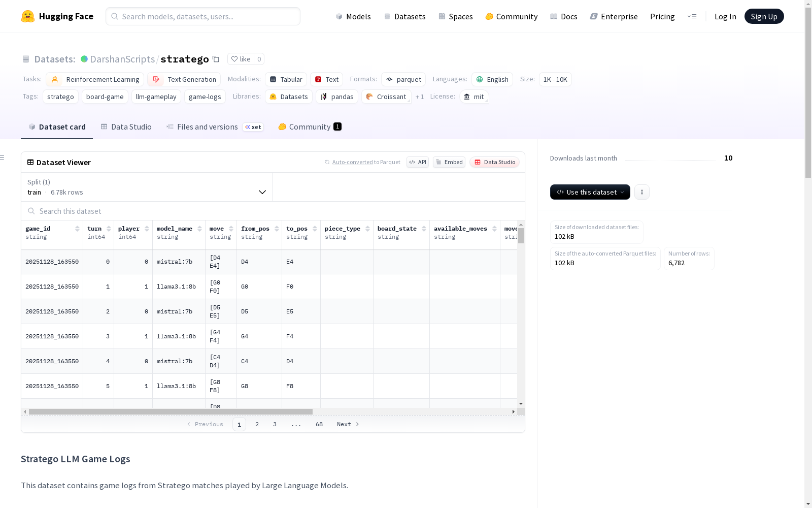
Task: Sort by board_state column
Action: point(424,229)
